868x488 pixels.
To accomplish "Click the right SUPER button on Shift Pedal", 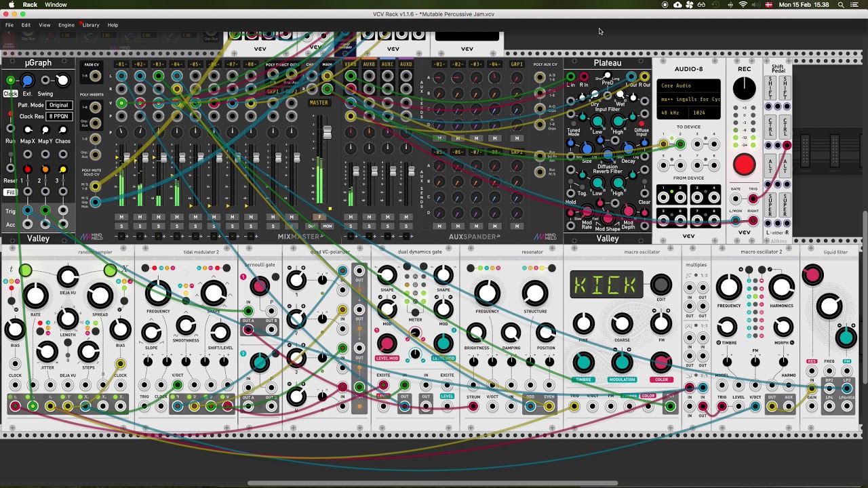I will 786,205.
